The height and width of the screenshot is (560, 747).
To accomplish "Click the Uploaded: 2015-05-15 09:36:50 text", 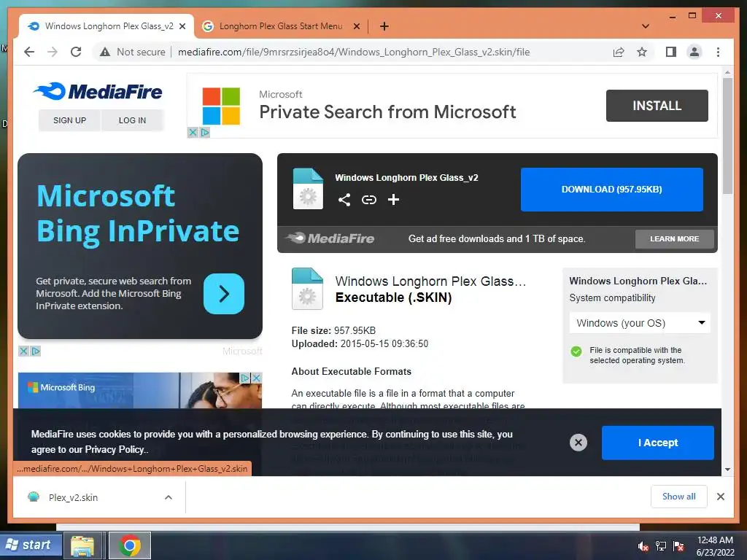I will 360,344.
